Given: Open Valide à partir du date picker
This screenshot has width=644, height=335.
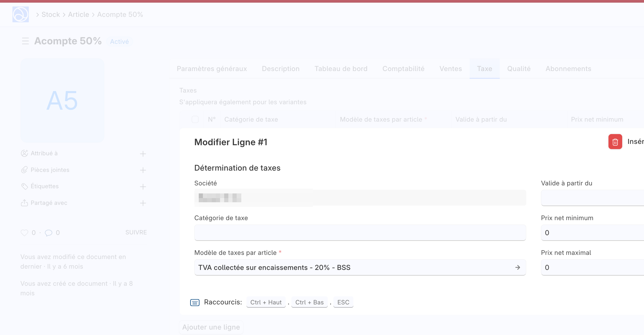Looking at the screenshot, I should (592, 198).
